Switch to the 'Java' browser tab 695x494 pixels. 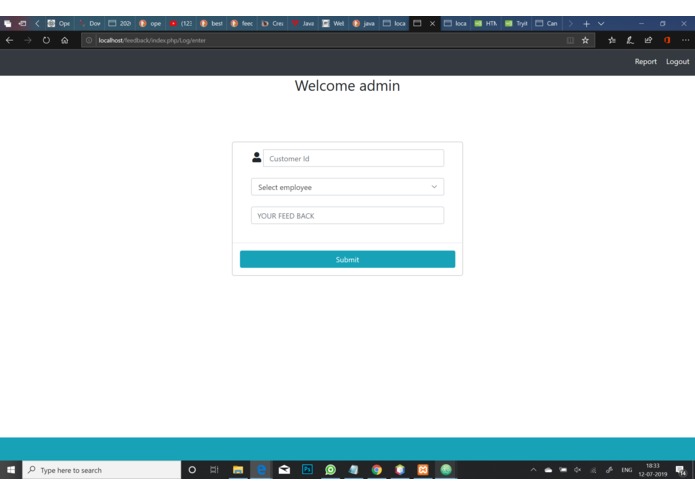[x=304, y=23]
